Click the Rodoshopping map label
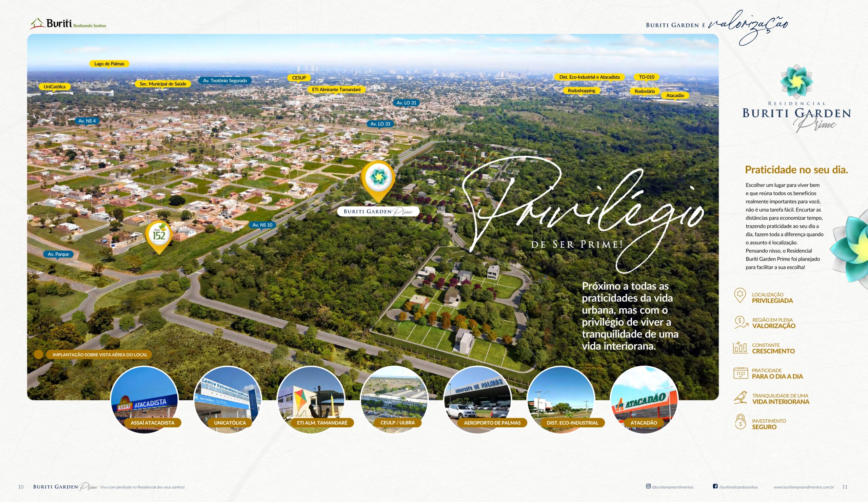 (x=581, y=91)
